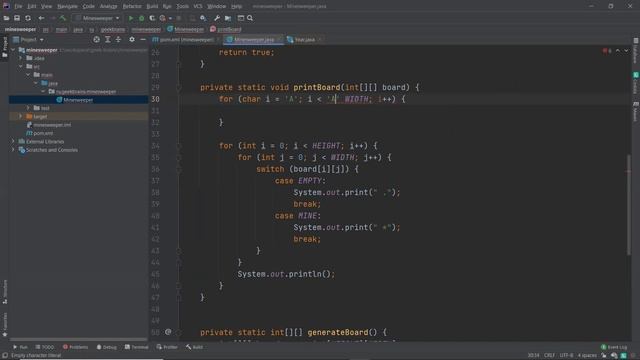Click the Open folder toolbar icon
640x360 pixels.
[x=6, y=18]
